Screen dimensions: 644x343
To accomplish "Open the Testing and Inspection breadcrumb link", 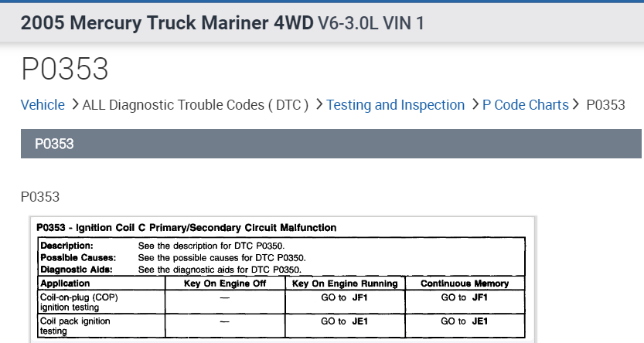I will pos(395,105).
